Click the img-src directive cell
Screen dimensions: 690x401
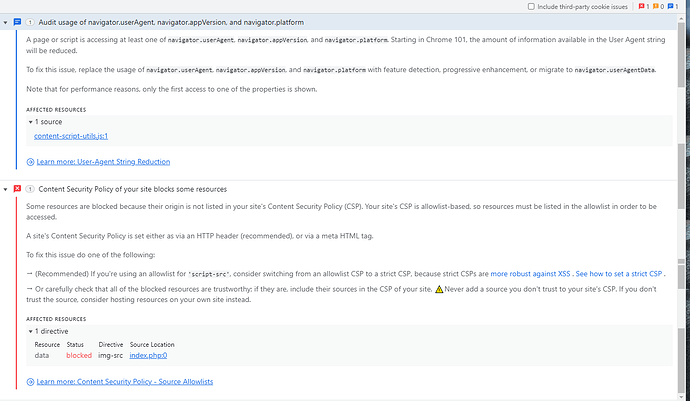(x=110, y=355)
